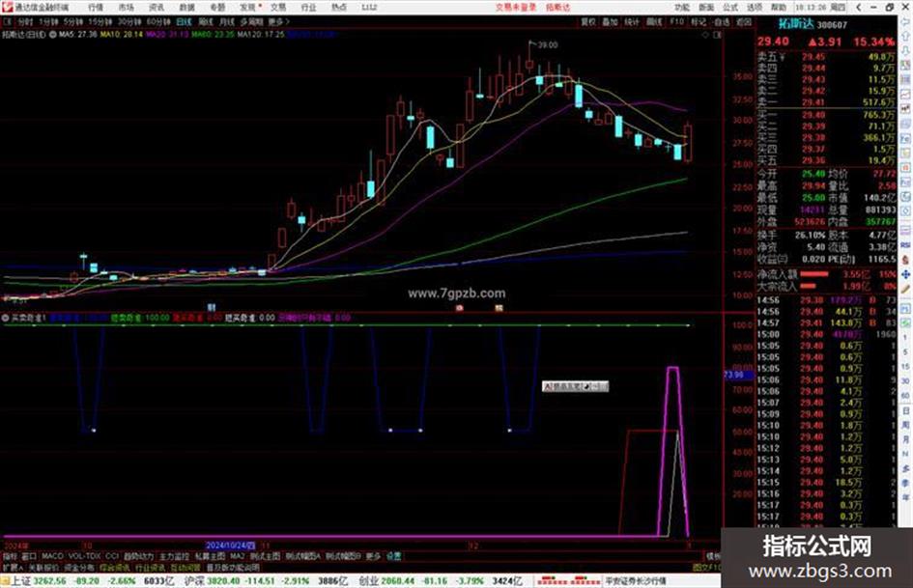Switch chart to 30分钟 period

coord(129,21)
